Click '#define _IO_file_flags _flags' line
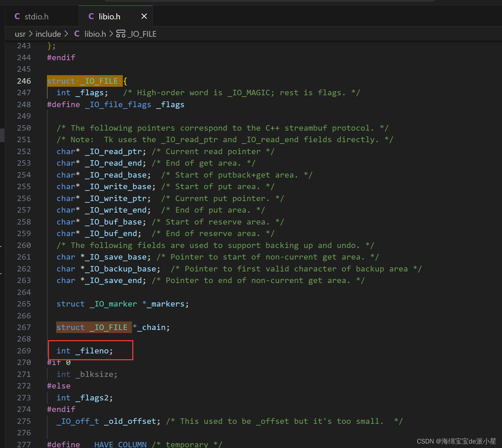502x448 pixels. click(116, 104)
